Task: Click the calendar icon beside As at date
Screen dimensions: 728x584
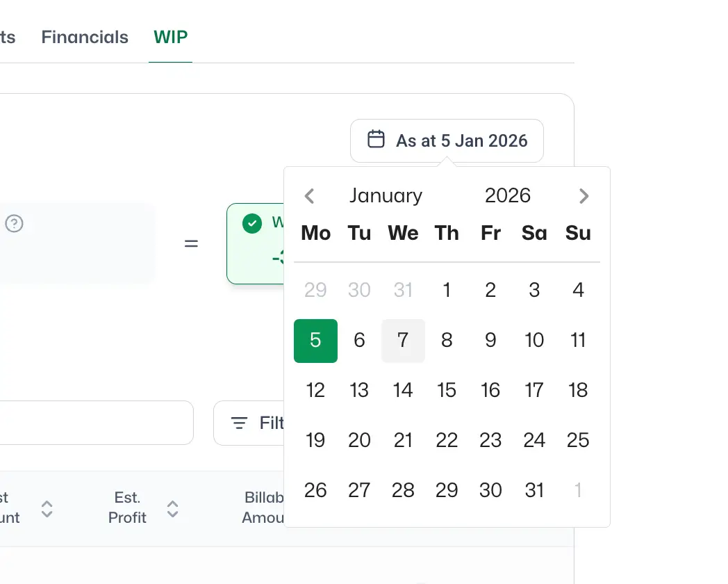Action: [376, 139]
